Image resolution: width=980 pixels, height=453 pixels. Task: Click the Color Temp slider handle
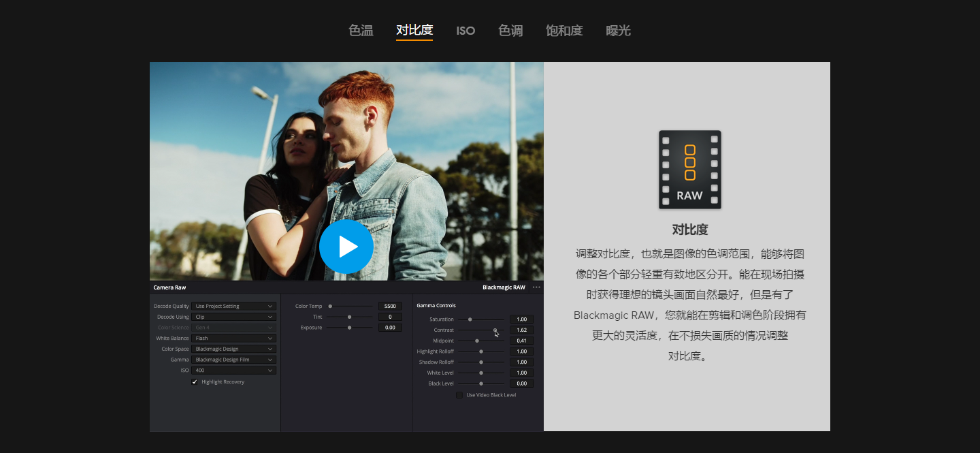point(330,307)
